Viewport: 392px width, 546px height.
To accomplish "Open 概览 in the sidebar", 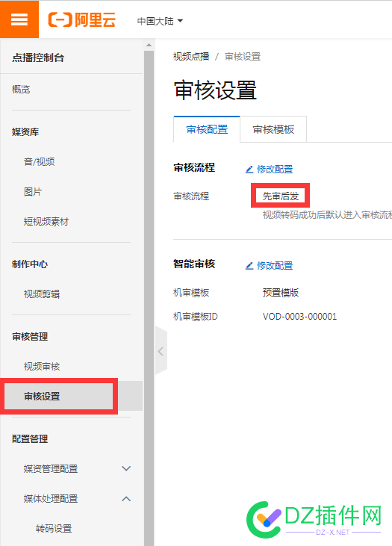I will click(21, 90).
